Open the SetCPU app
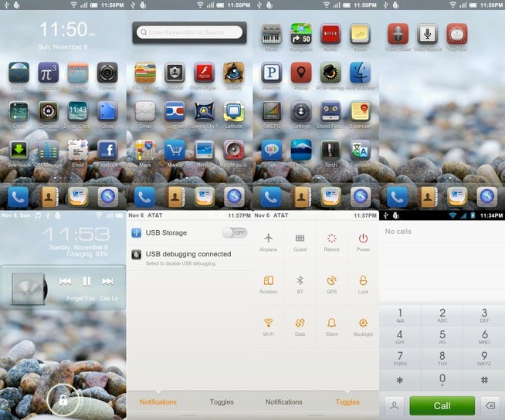The image size is (505, 420). tap(272, 111)
